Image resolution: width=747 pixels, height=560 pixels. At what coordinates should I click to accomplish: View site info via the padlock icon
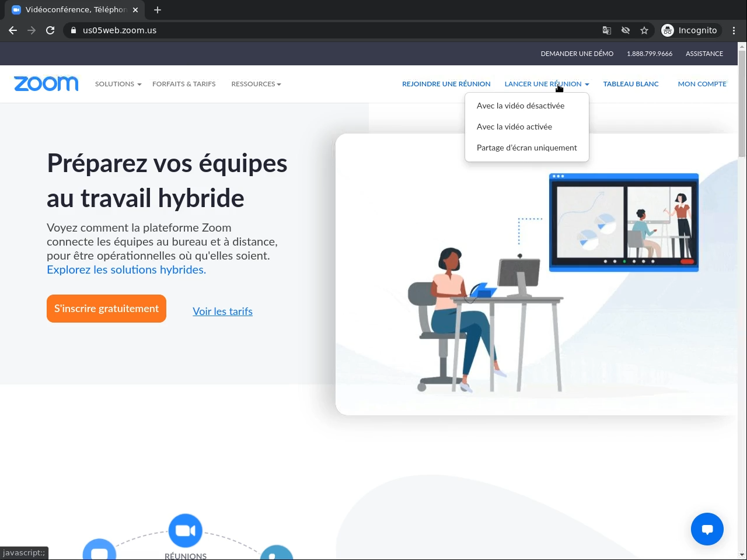74,30
